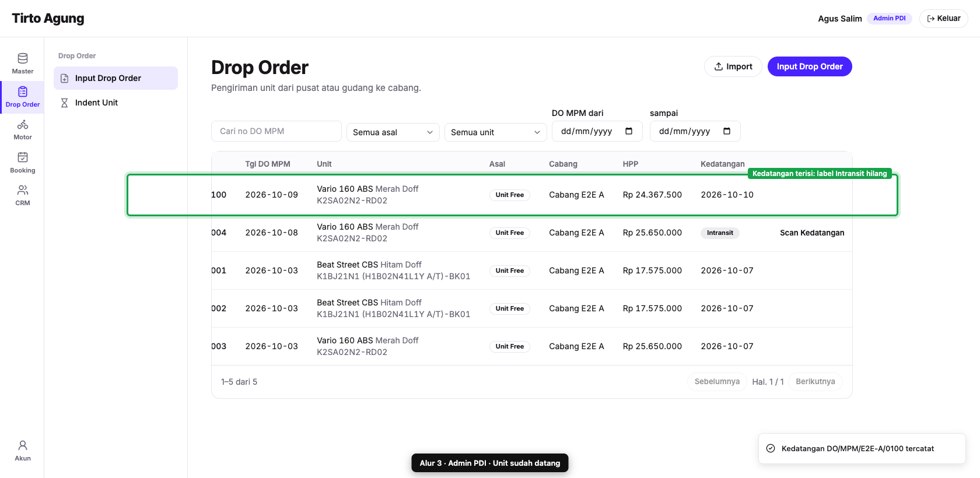Click the Drop Order clipboard icon
Image resolution: width=980 pixels, height=478 pixels.
coord(23,92)
